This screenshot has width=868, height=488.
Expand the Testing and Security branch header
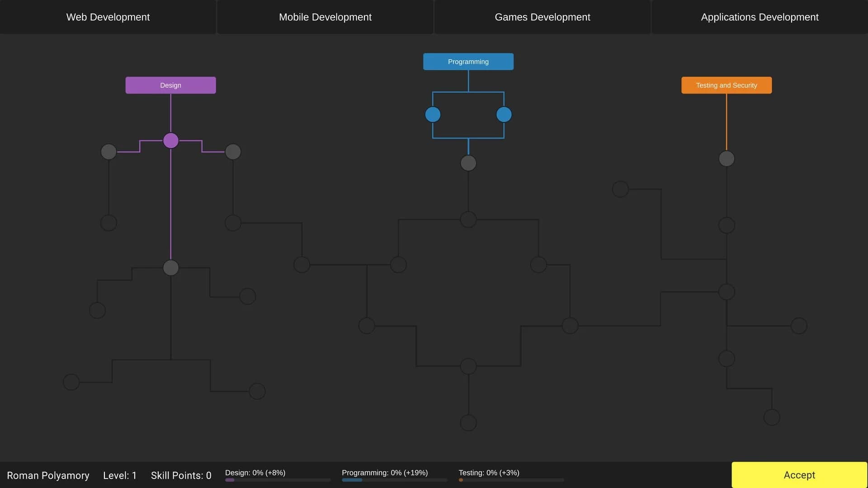coord(726,85)
